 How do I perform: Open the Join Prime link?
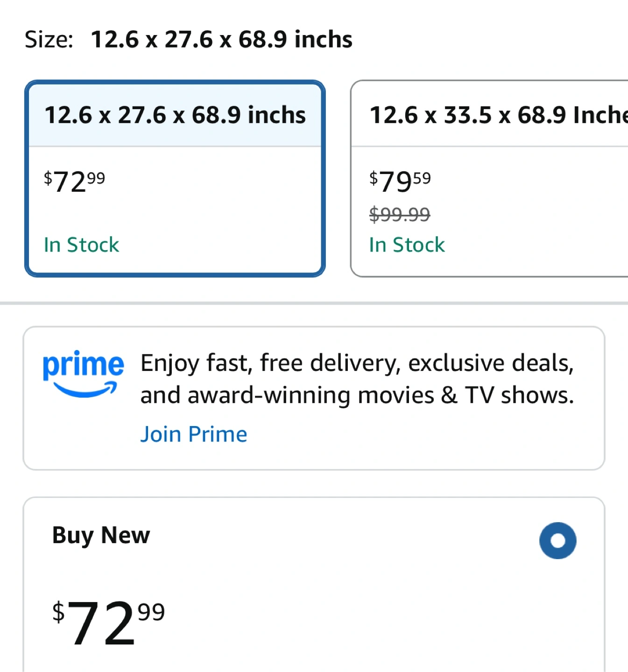pos(194,434)
